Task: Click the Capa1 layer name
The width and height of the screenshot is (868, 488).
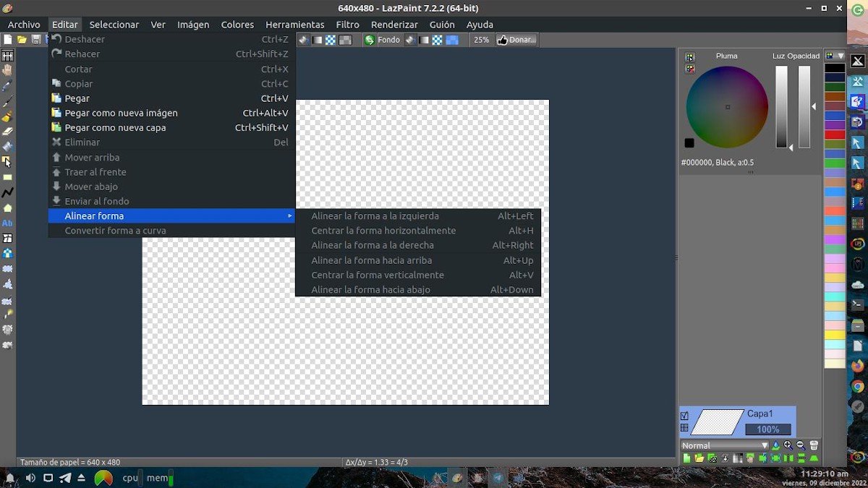Action: (x=760, y=414)
